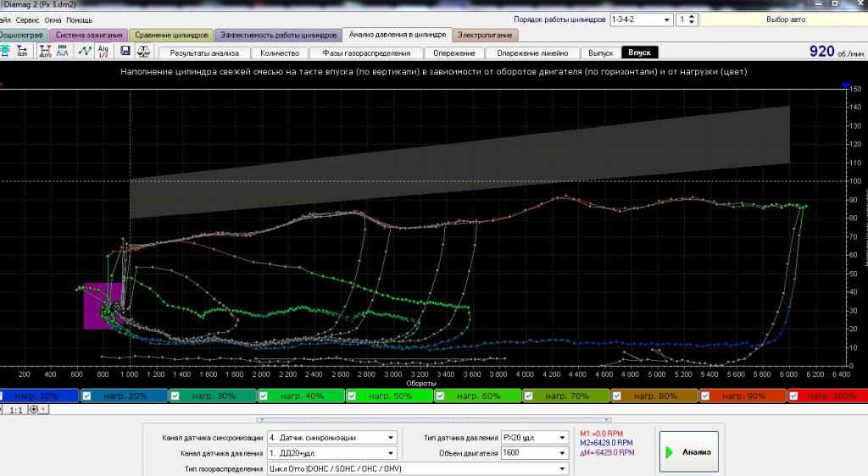Click the floppy disk save icon
868x476 pixels.
(125, 52)
